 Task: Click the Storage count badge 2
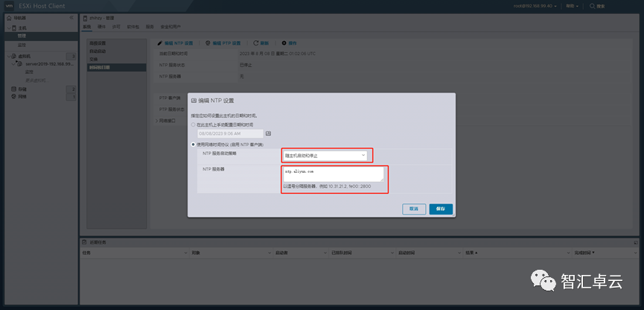pos(71,89)
